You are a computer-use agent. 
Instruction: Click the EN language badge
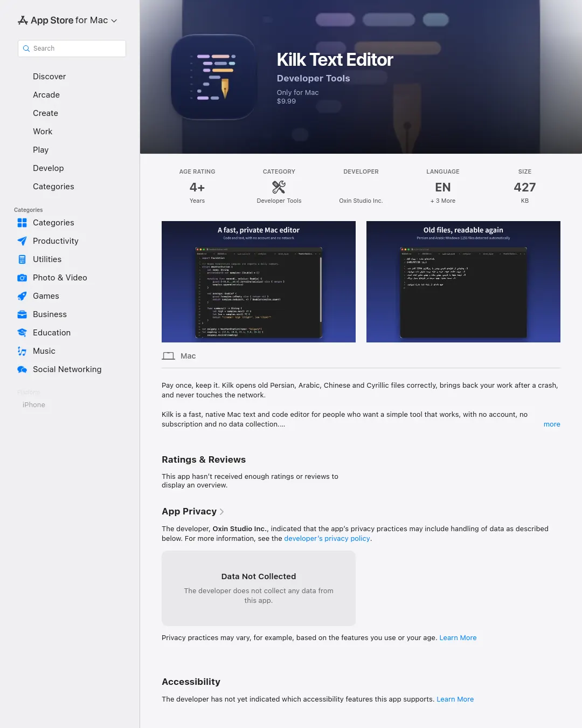pos(443,187)
